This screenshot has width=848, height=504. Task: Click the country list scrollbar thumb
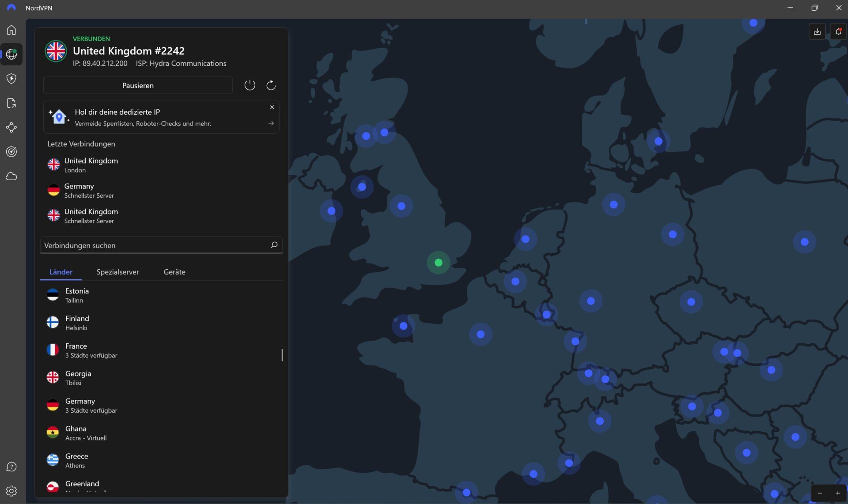(x=282, y=355)
